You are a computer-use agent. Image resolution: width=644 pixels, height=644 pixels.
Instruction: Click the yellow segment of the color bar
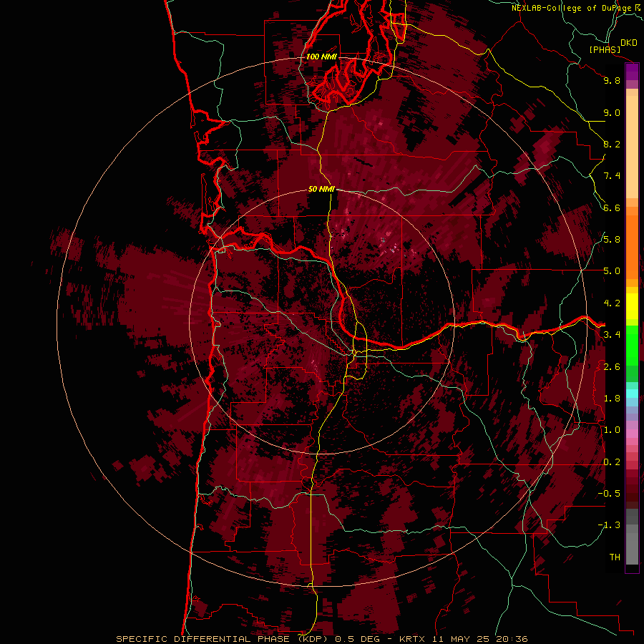(x=632, y=306)
